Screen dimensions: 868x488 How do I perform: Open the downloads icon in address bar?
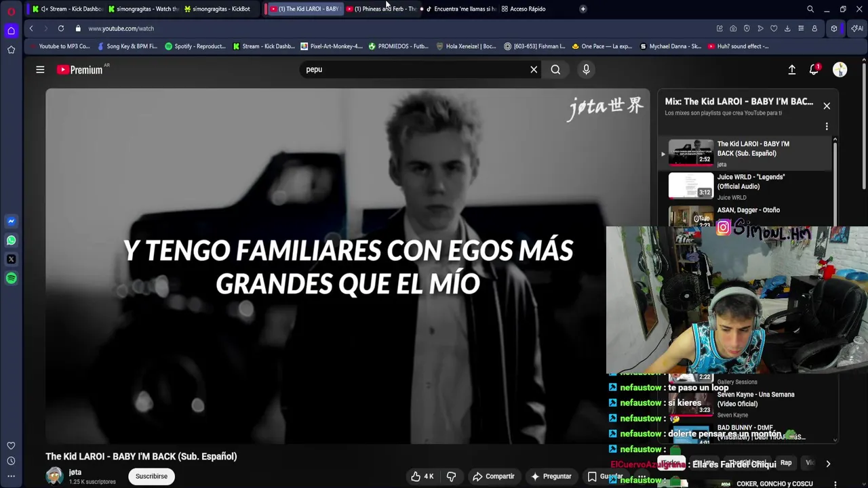click(787, 28)
